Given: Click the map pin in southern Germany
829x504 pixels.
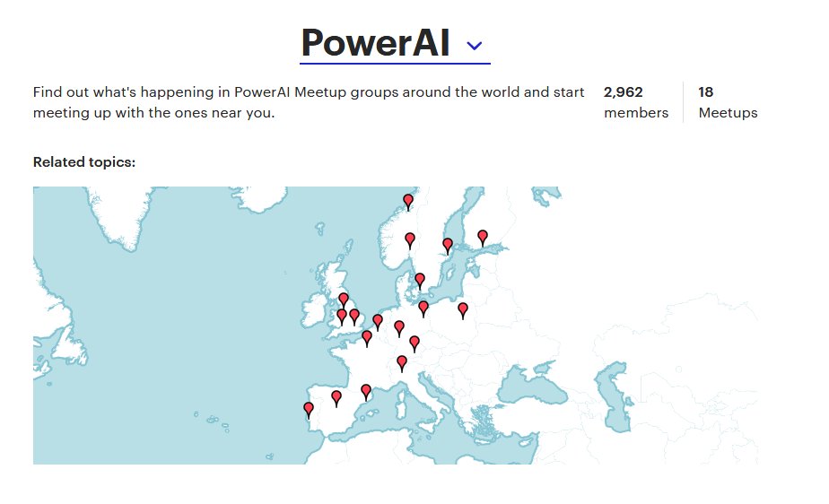Looking at the screenshot, I should coord(414,343).
